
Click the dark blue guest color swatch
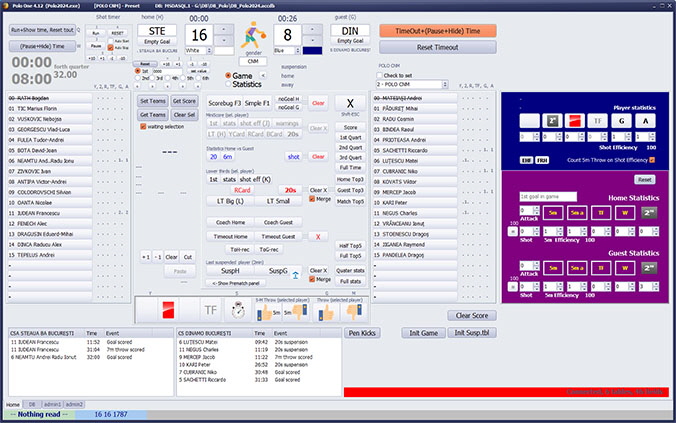[312, 50]
